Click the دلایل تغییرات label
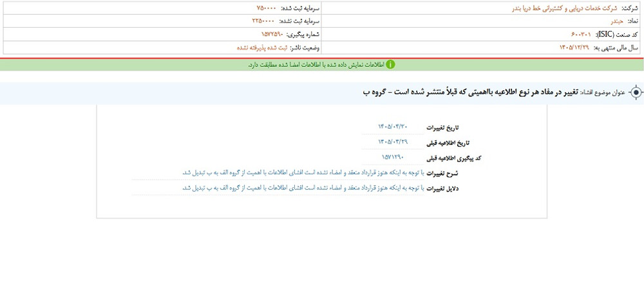This screenshot has width=644, height=285. (x=443, y=189)
